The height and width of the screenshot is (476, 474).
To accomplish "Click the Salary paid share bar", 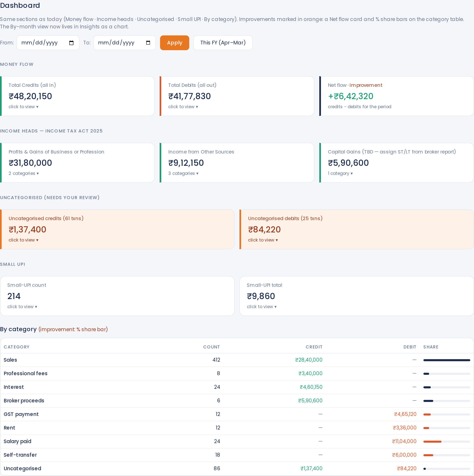I will (x=447, y=442).
